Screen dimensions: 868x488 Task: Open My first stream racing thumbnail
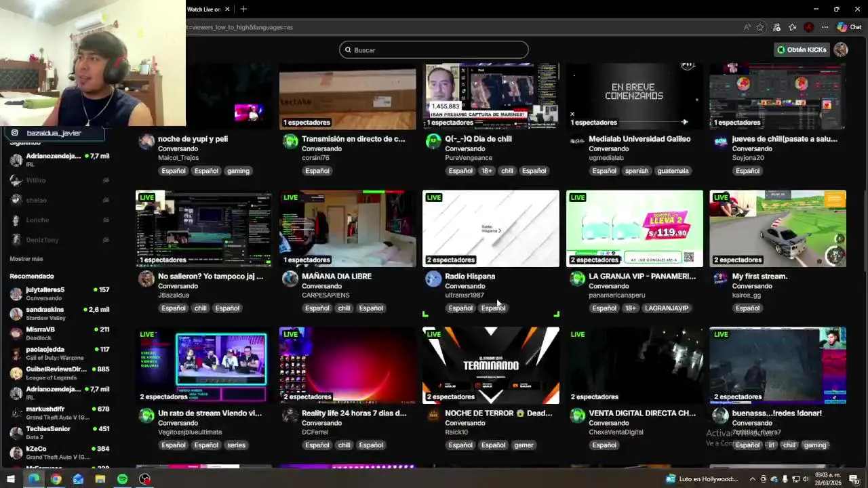(x=778, y=228)
